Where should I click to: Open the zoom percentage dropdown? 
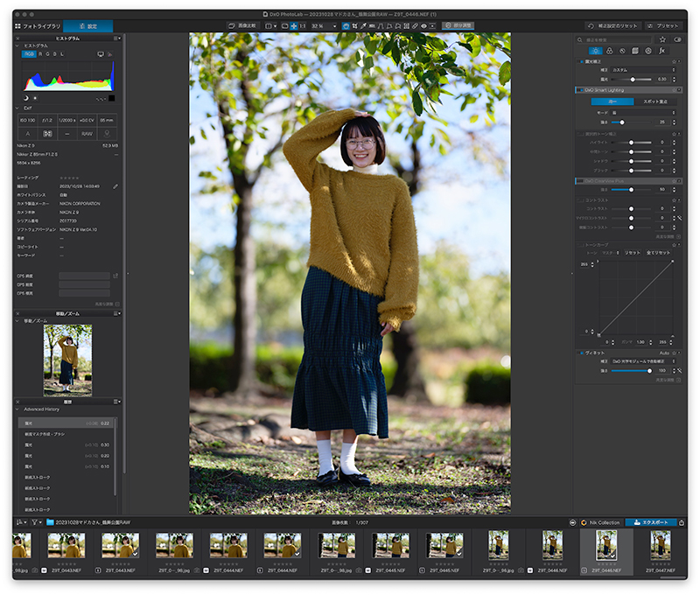tap(324, 26)
